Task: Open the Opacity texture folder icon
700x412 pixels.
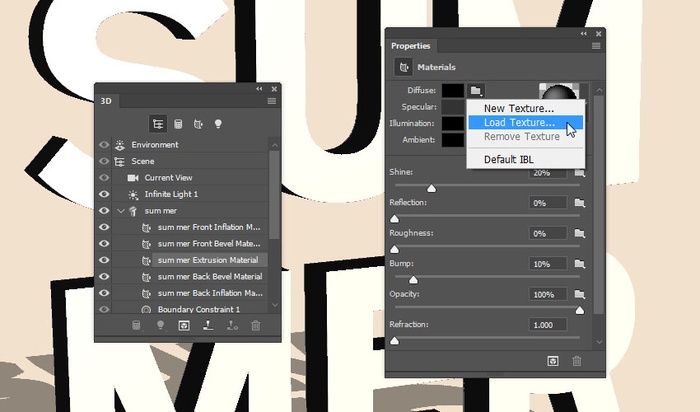Action: pos(579,294)
